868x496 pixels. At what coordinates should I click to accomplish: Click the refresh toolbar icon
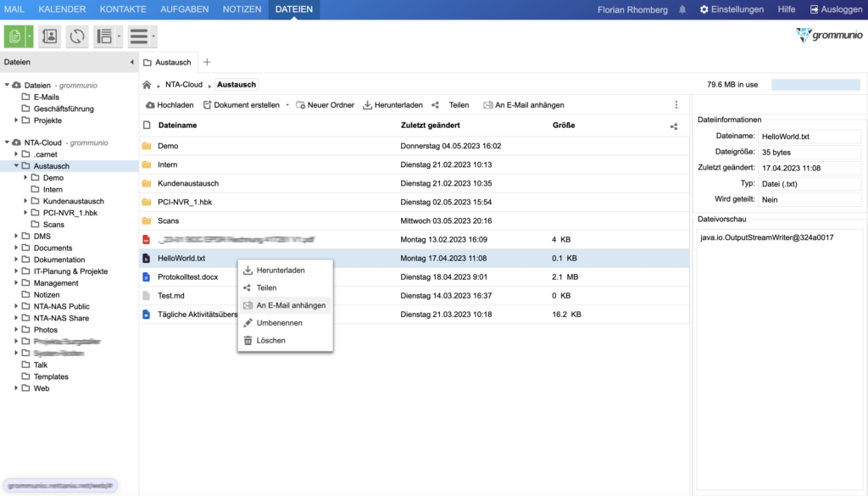pyautogui.click(x=77, y=36)
